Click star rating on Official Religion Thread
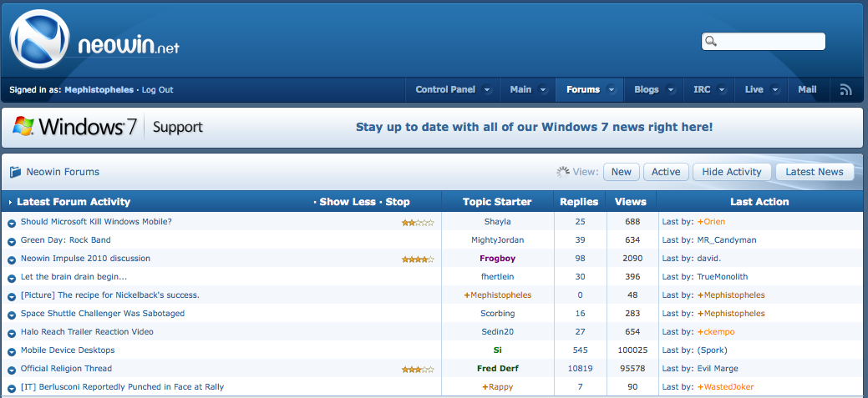 point(418,370)
